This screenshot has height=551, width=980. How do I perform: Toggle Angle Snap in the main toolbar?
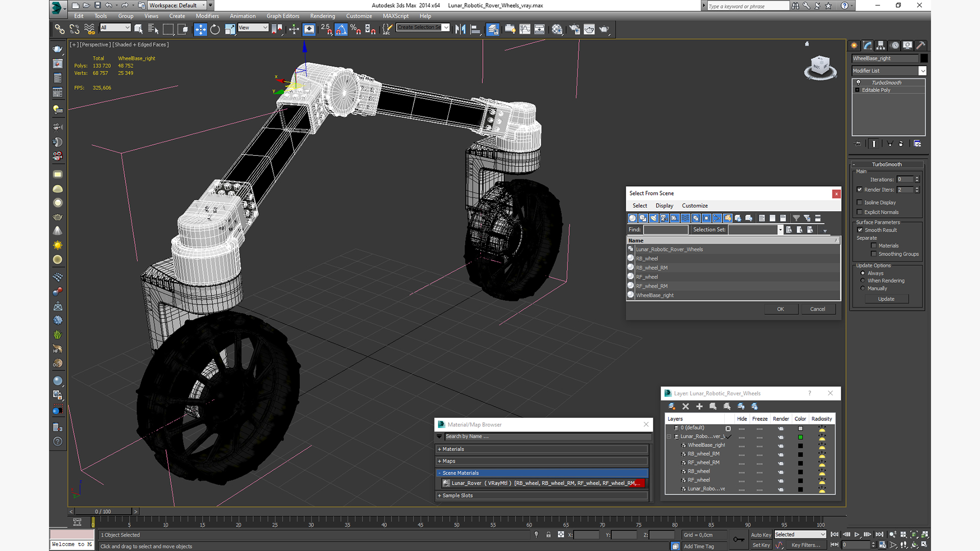341,30
